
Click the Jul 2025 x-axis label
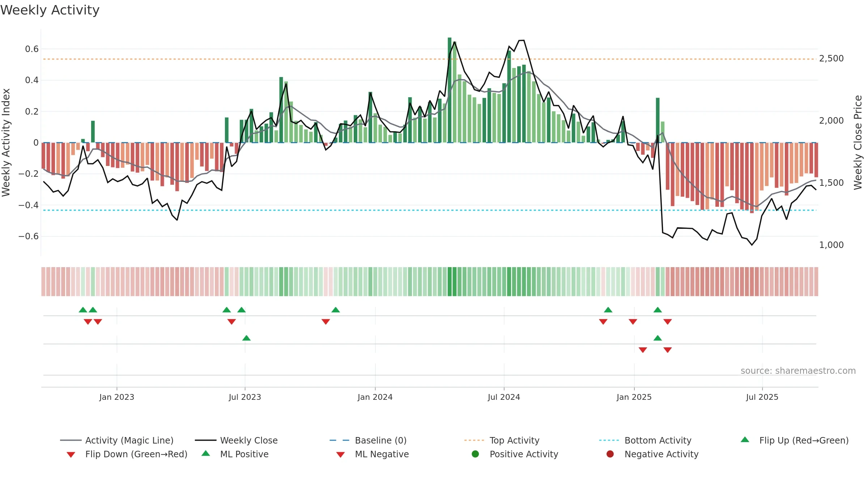[x=762, y=397]
